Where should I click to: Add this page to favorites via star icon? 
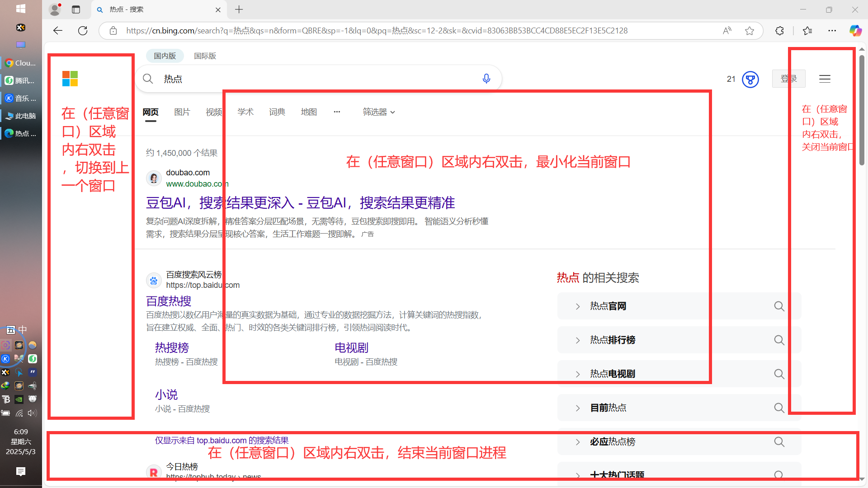point(750,30)
